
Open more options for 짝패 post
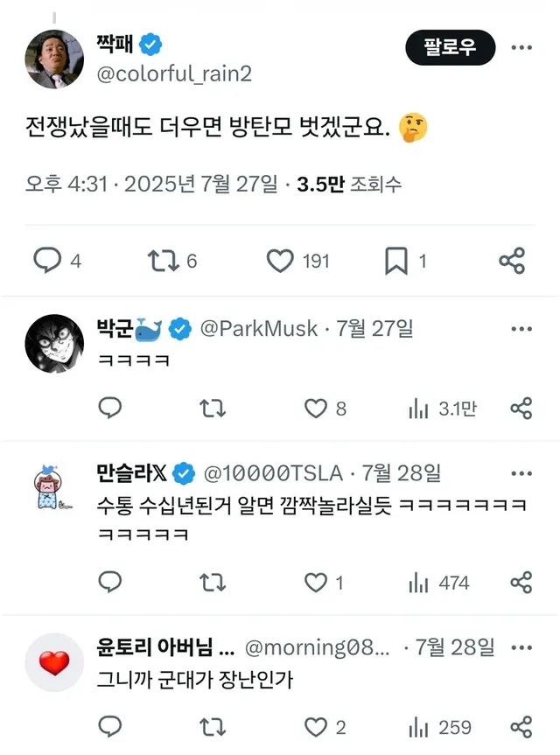click(x=521, y=48)
